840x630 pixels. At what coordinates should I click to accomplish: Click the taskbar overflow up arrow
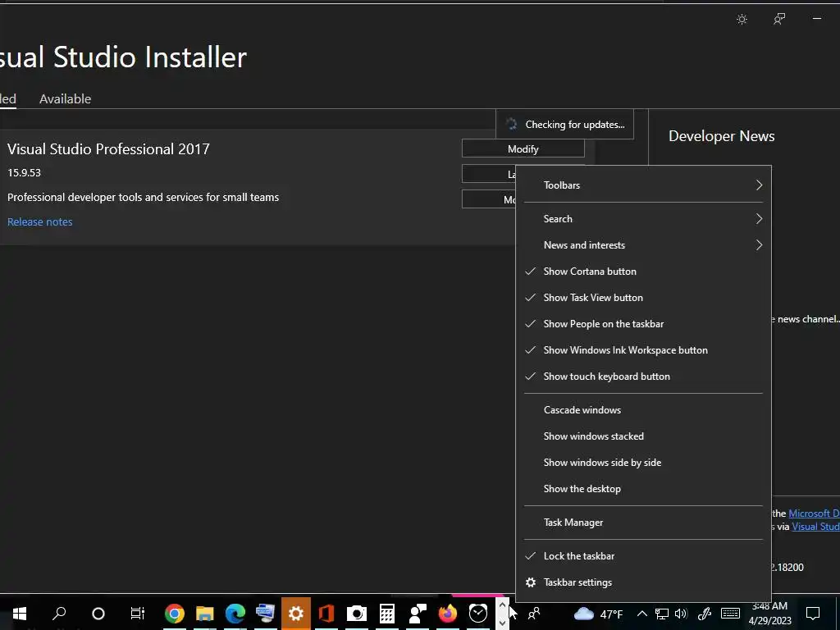pyautogui.click(x=503, y=605)
